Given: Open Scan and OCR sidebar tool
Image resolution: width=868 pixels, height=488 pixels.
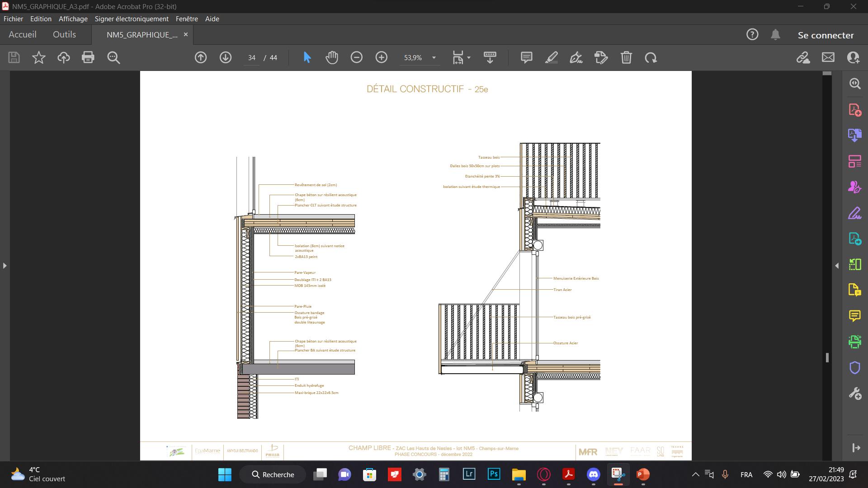Looking at the screenshot, I should coord(855,342).
